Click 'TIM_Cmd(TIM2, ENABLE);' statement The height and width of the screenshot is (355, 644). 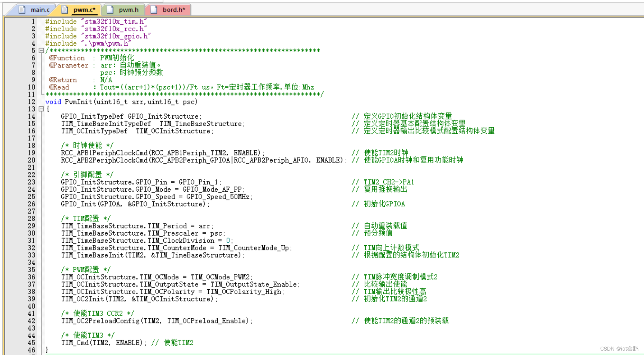click(x=104, y=343)
